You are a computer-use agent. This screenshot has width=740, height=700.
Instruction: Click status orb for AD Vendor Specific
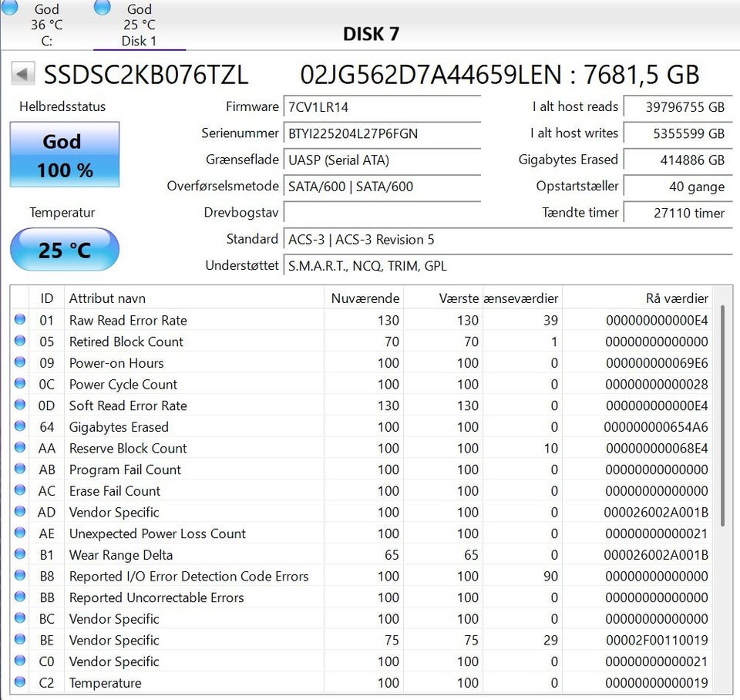coord(20,511)
